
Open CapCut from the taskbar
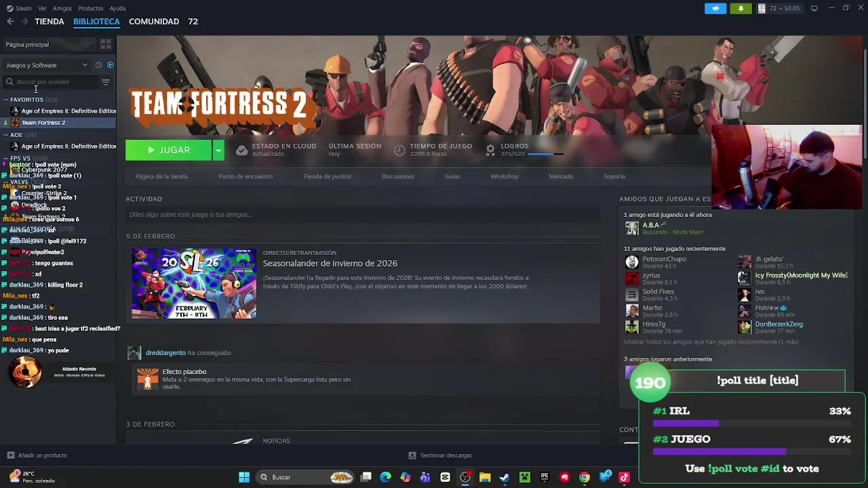pos(446,477)
